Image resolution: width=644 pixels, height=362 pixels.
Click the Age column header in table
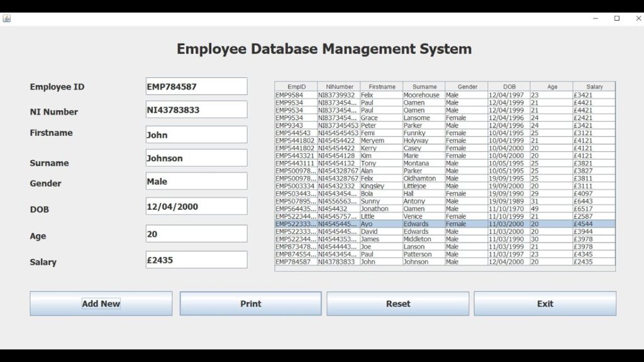(x=552, y=87)
